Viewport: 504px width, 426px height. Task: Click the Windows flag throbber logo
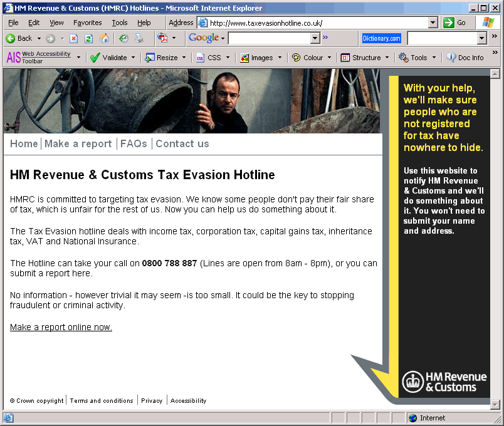click(x=488, y=23)
